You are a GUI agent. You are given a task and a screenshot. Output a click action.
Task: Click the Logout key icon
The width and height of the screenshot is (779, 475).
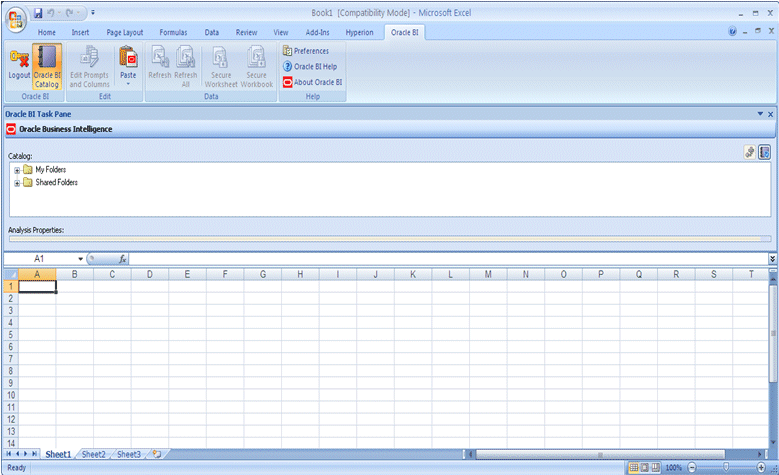click(19, 58)
